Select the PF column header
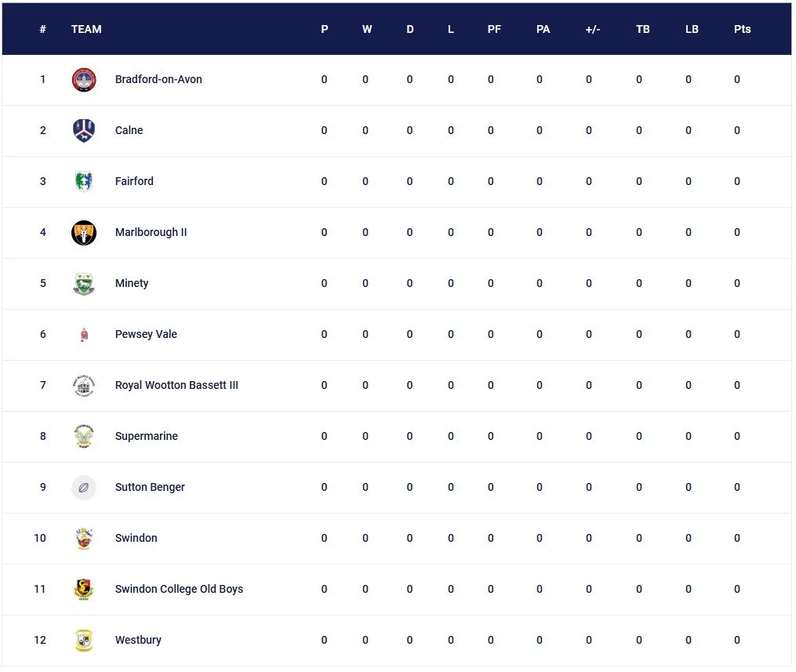 tap(494, 29)
